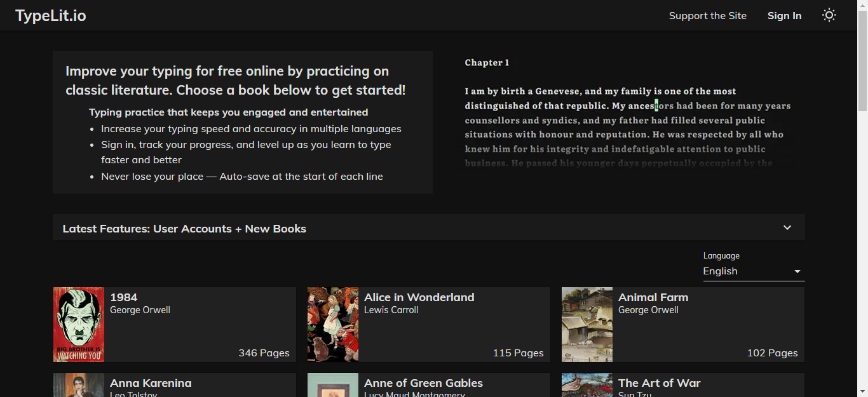Click The Art of War cover thumbnail
868x397 pixels.
pyautogui.click(x=587, y=385)
